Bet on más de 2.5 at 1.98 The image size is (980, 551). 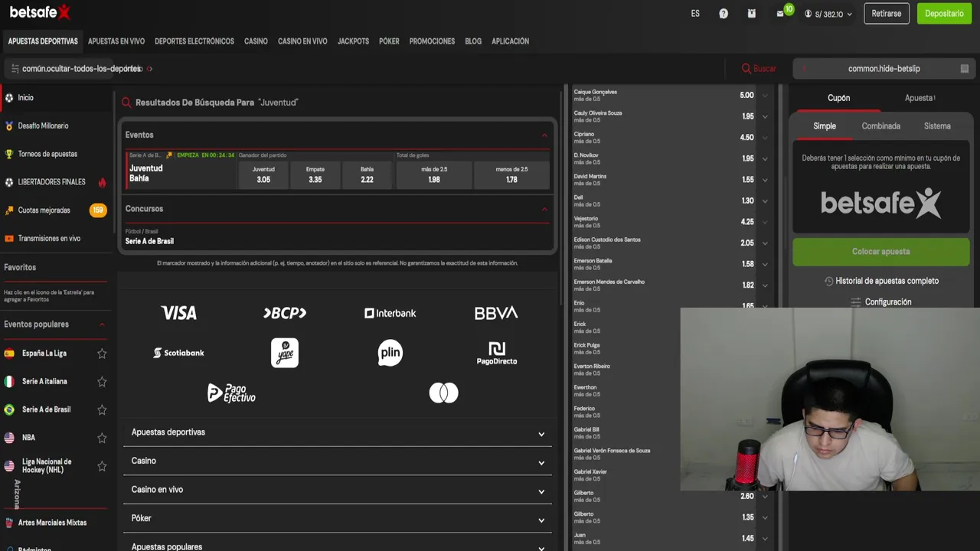click(434, 175)
